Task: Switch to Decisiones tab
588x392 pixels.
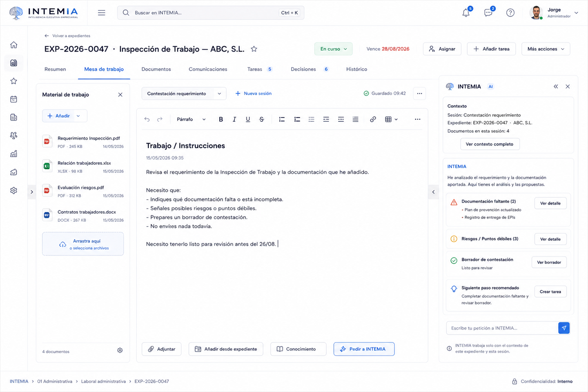Action: pos(310,69)
